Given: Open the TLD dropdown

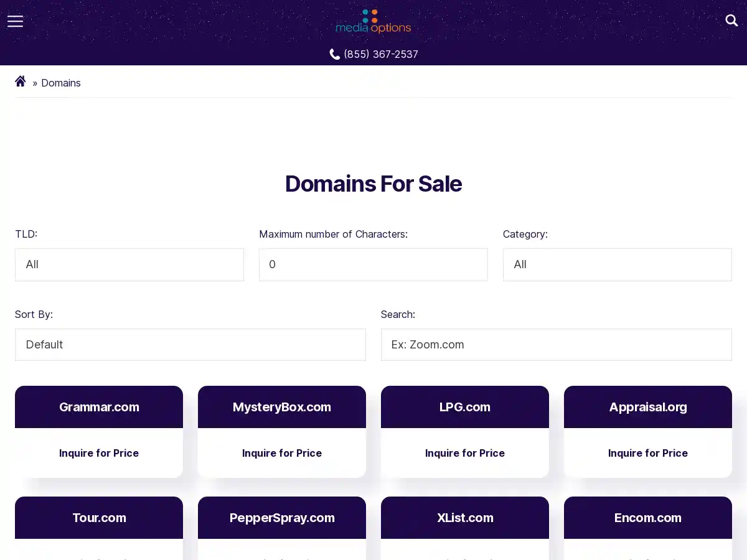Looking at the screenshot, I should tap(129, 264).
